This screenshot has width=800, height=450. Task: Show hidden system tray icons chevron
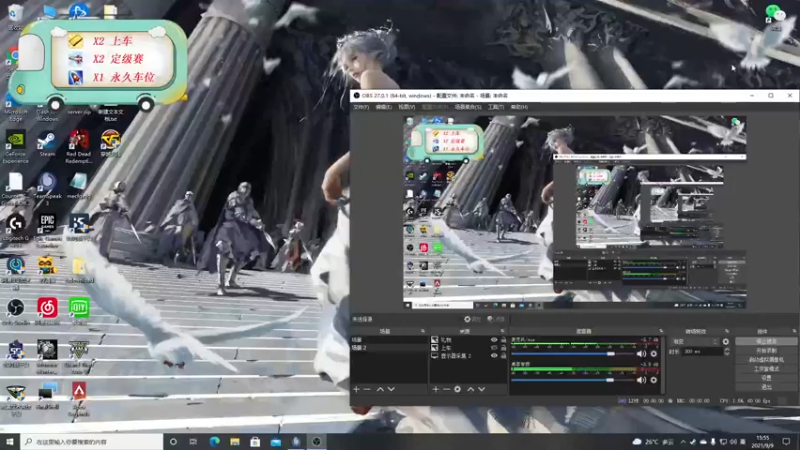[x=683, y=442]
